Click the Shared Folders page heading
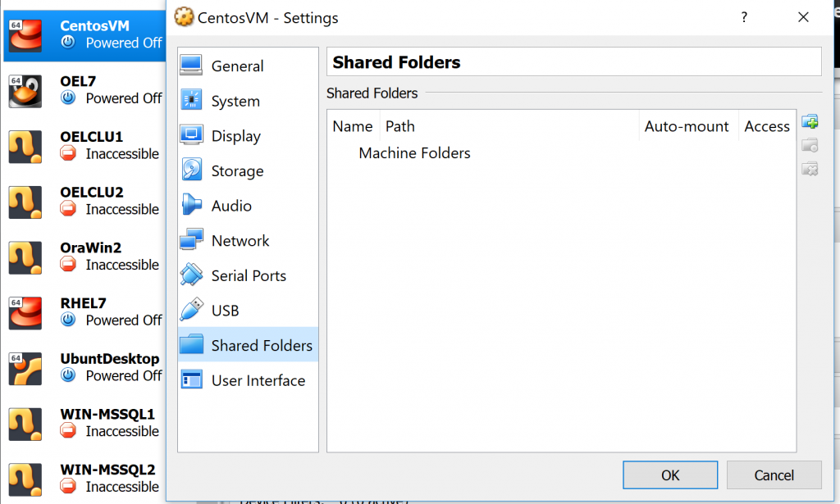 (x=396, y=62)
